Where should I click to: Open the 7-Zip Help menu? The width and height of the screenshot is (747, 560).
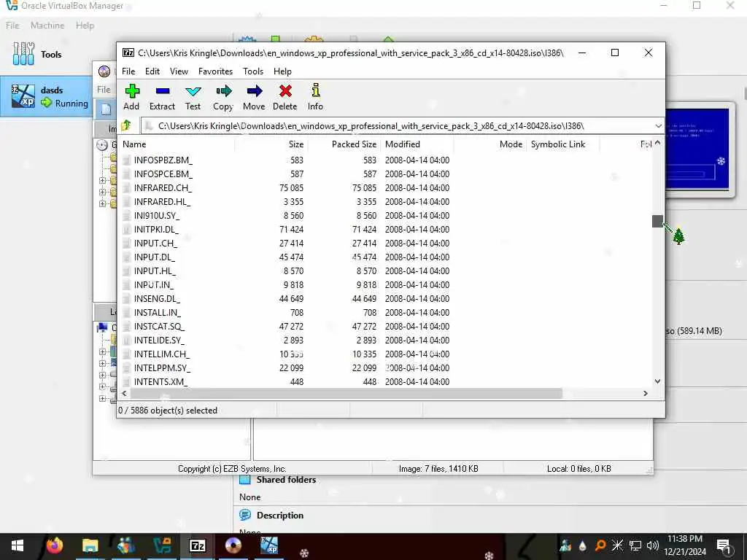tap(282, 71)
